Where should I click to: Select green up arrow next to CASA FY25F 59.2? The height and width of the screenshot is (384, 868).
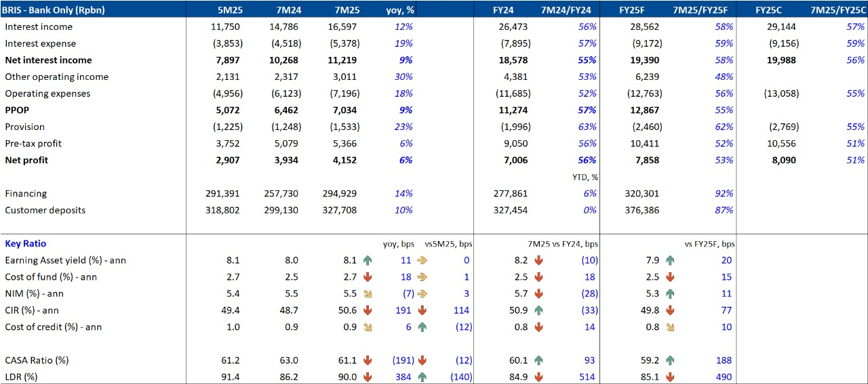point(670,360)
